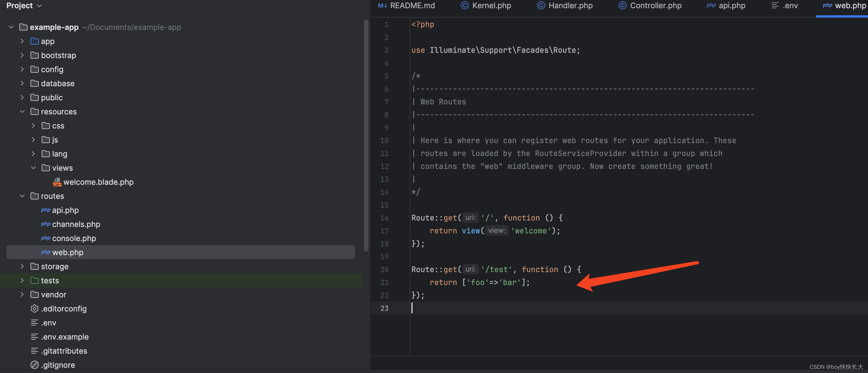
Task: Click the '/test' route string
Action: (497, 270)
